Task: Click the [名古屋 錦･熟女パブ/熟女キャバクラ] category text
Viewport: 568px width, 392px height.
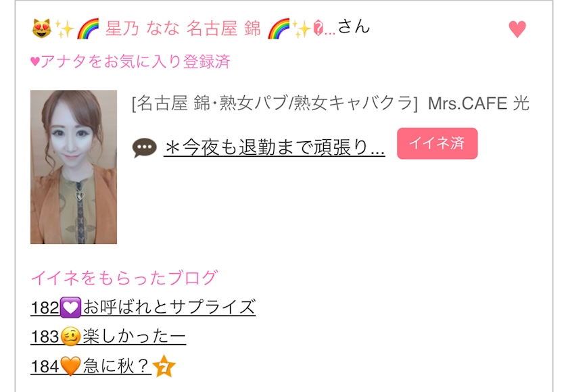Action: 275,103
